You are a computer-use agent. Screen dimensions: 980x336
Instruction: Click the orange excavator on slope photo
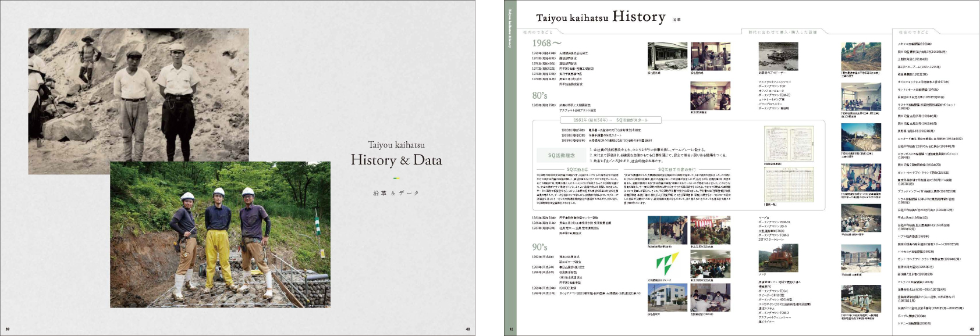tap(860, 56)
